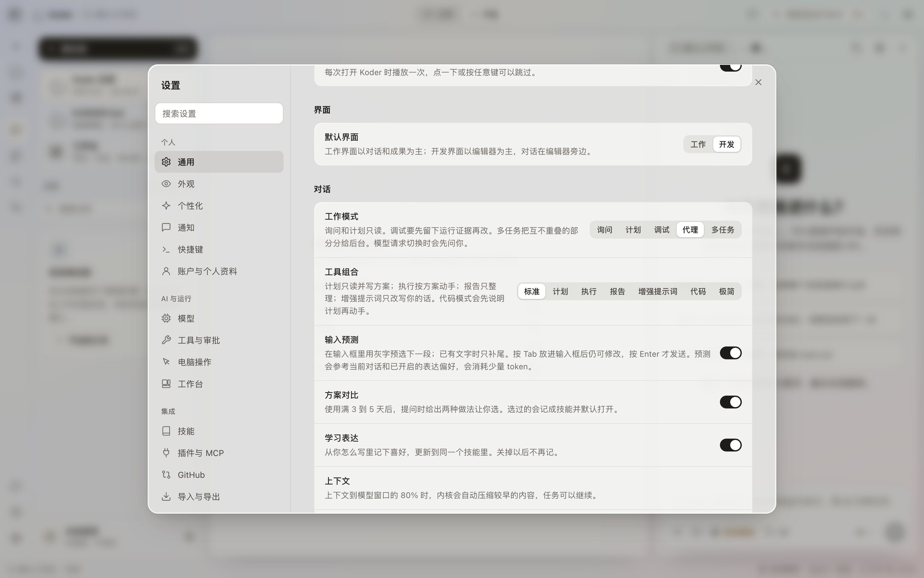Image resolution: width=924 pixels, height=578 pixels.
Task: Set default interface to 开发
Action: (x=726, y=144)
